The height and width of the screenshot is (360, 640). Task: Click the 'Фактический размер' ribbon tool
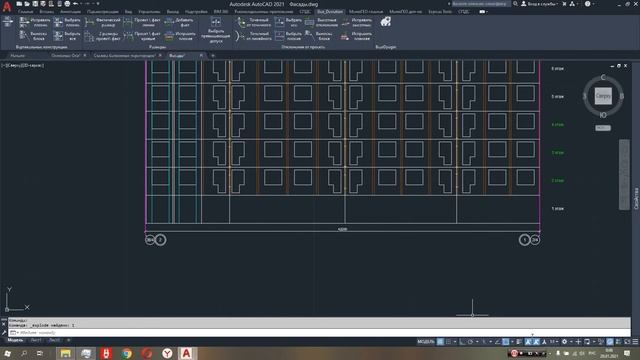coord(103,22)
